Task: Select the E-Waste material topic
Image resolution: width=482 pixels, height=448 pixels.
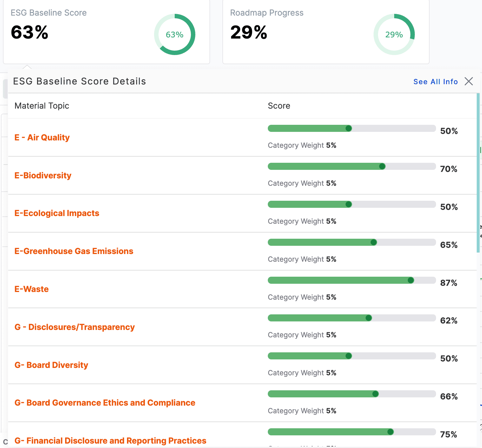Action: [x=32, y=289]
